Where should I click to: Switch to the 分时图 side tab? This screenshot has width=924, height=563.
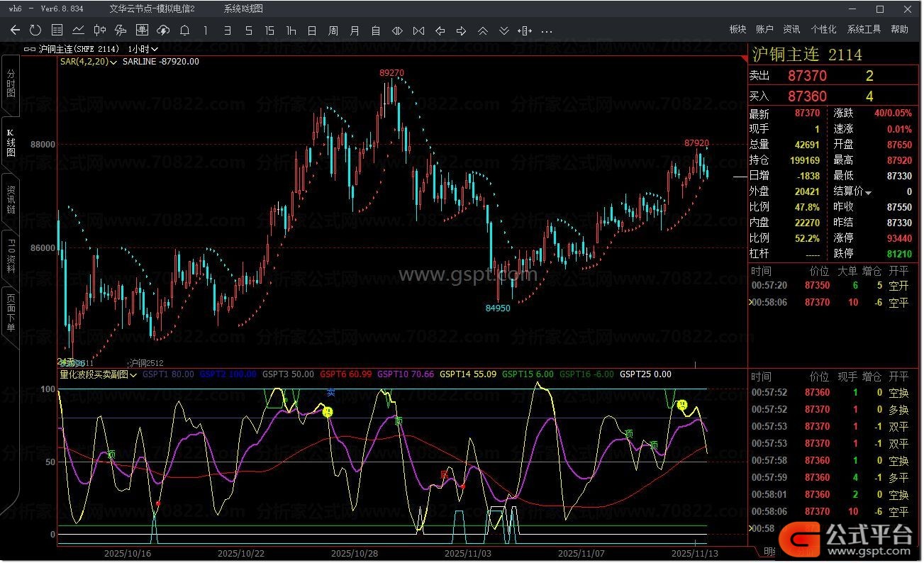pos(11,82)
